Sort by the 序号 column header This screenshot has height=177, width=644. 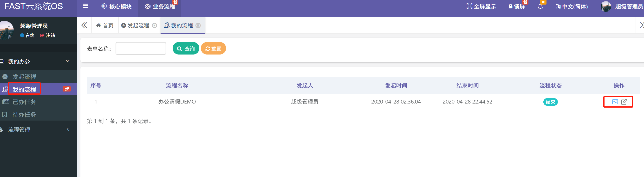pyautogui.click(x=96, y=85)
